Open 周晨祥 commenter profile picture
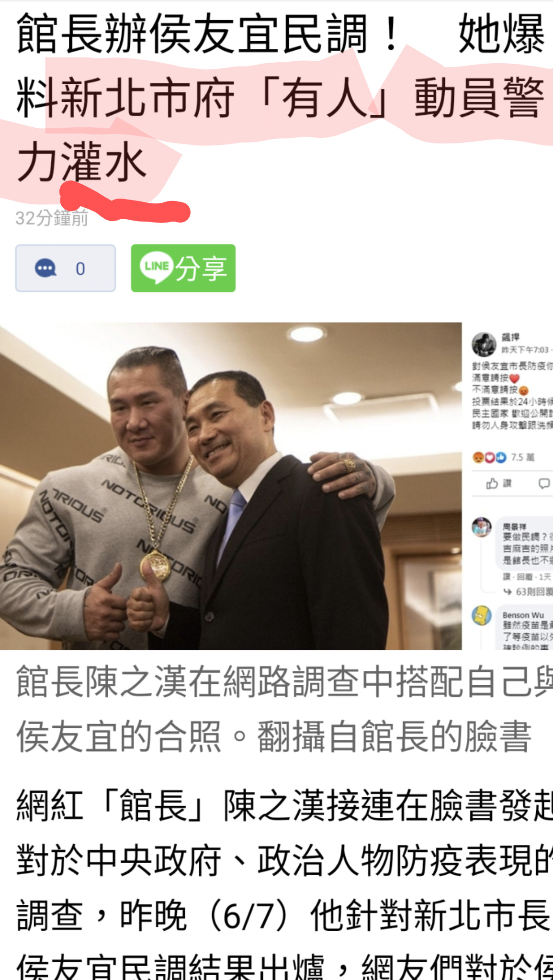This screenshot has width=553, height=980. (482, 527)
